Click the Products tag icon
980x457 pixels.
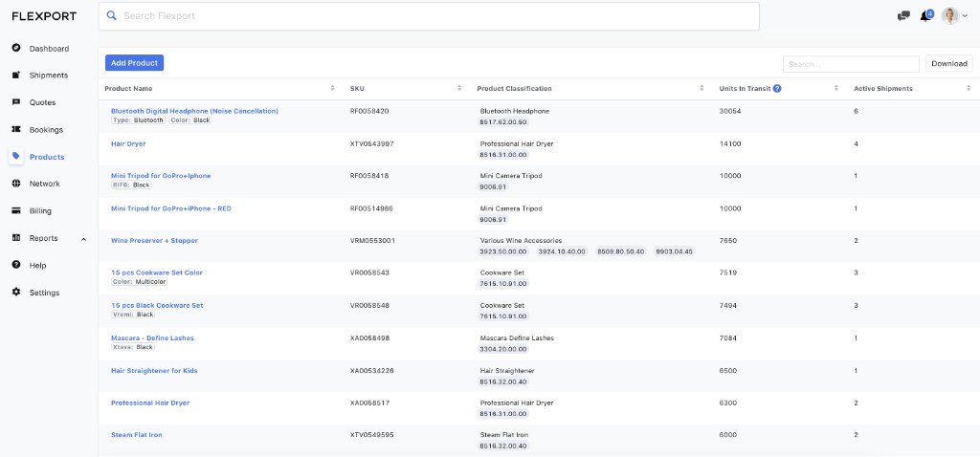pyautogui.click(x=16, y=156)
